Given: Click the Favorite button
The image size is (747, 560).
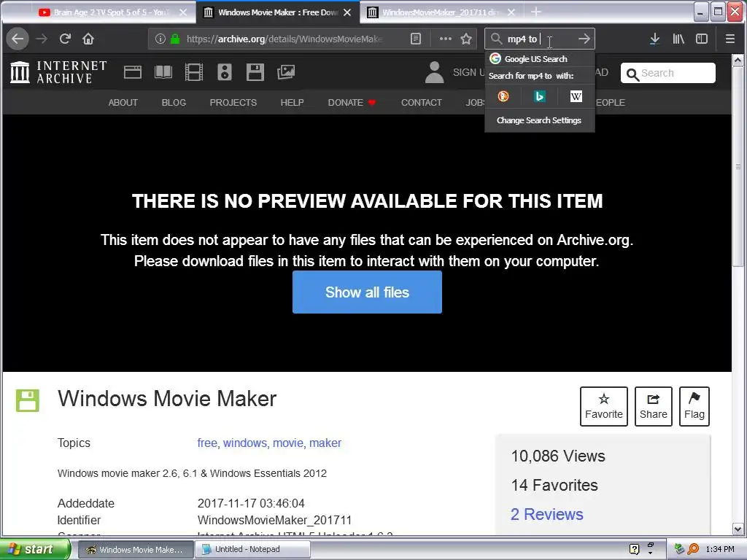Looking at the screenshot, I should click(603, 406).
